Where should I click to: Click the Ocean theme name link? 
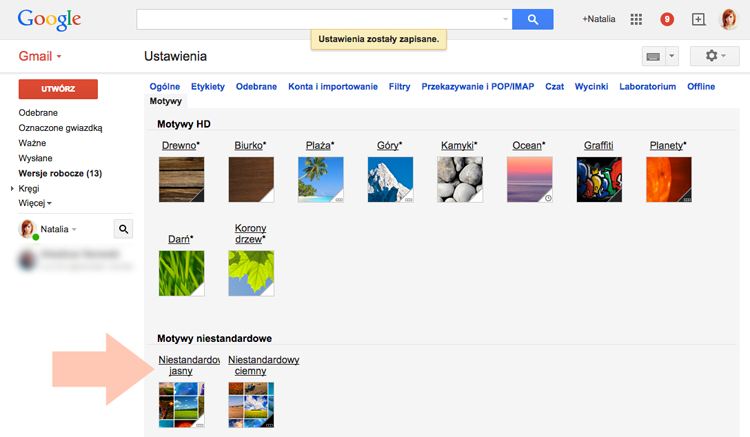[x=528, y=145]
